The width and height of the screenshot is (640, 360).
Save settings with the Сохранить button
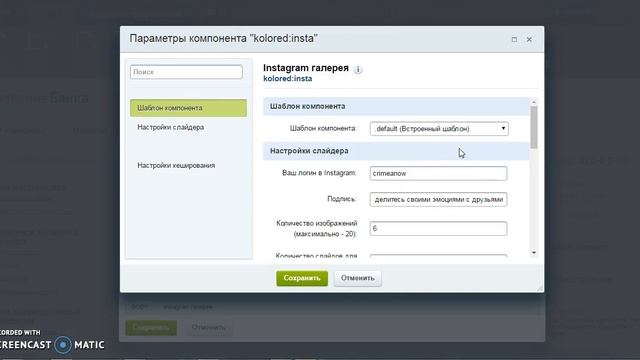click(302, 278)
